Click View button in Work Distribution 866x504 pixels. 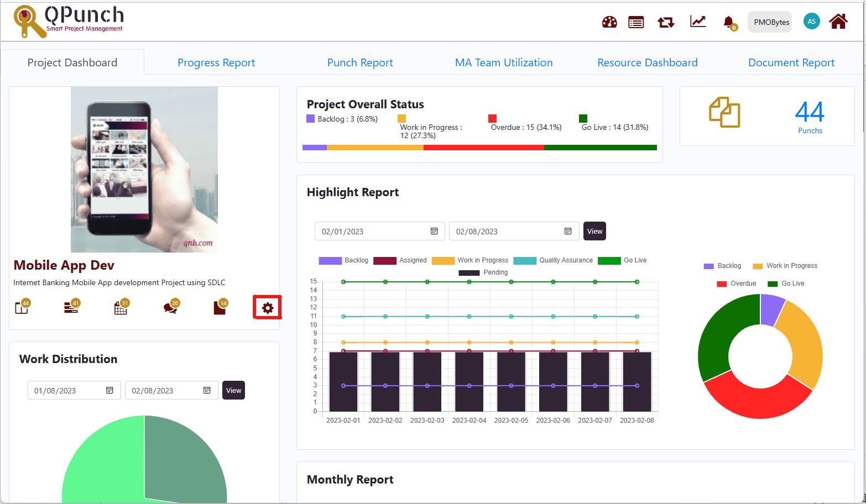point(233,390)
